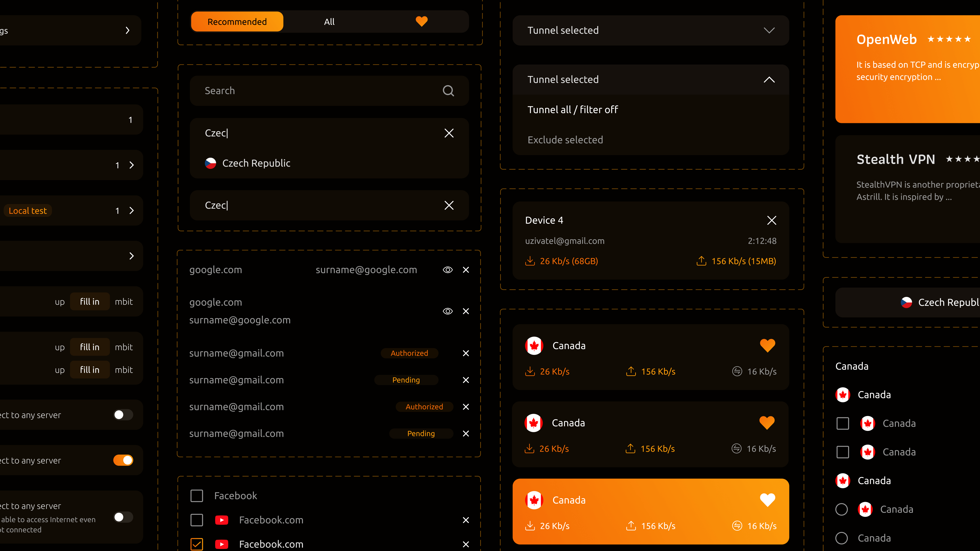Choose Exclude selected option
Viewport: 980px width, 551px height.
pyautogui.click(x=565, y=140)
